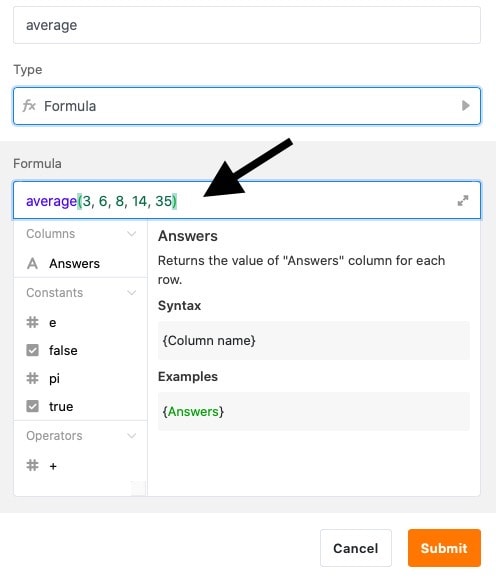Click the fx icon in Type field
The height and width of the screenshot is (578, 496).
coord(29,106)
